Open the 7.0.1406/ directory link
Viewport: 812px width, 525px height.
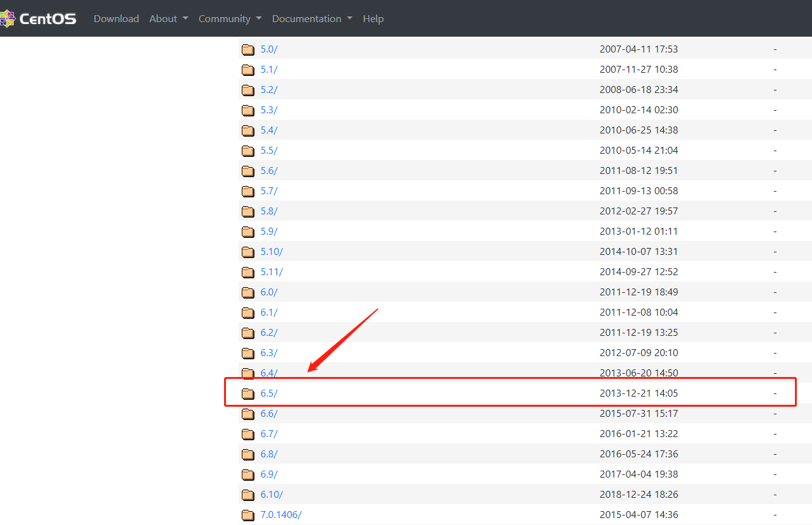coord(280,514)
